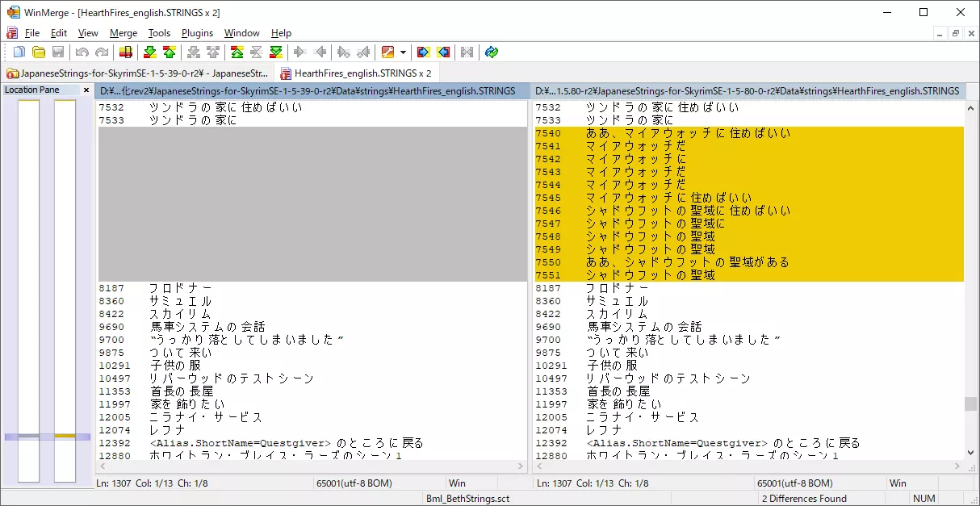Click the Bml_BethStrings.sct status entry
Image resolution: width=980 pixels, height=506 pixels.
(x=468, y=499)
